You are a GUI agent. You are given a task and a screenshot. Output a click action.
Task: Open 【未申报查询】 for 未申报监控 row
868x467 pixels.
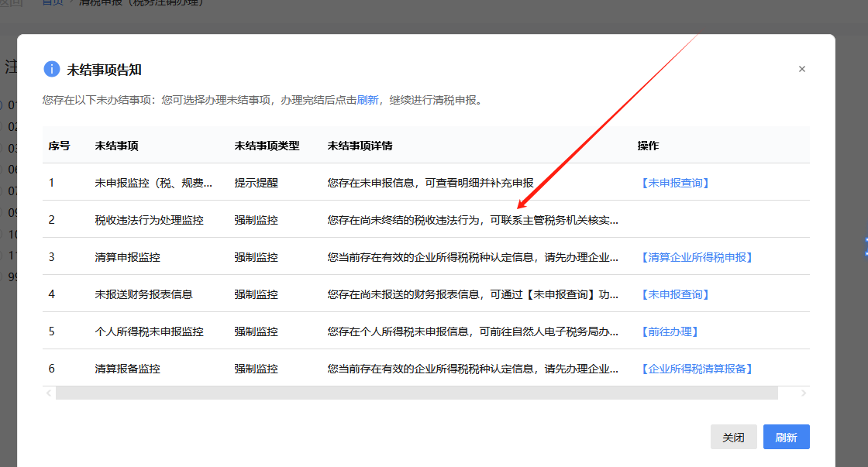pos(675,183)
